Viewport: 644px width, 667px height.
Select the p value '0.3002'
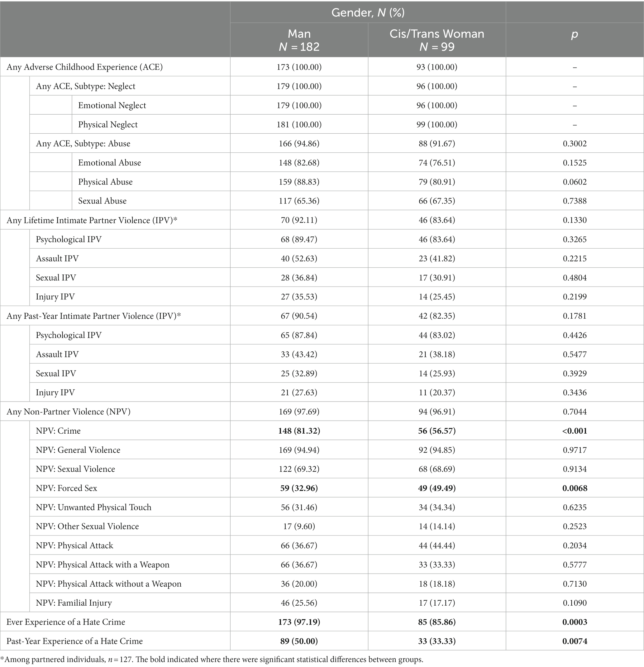[575, 143]
